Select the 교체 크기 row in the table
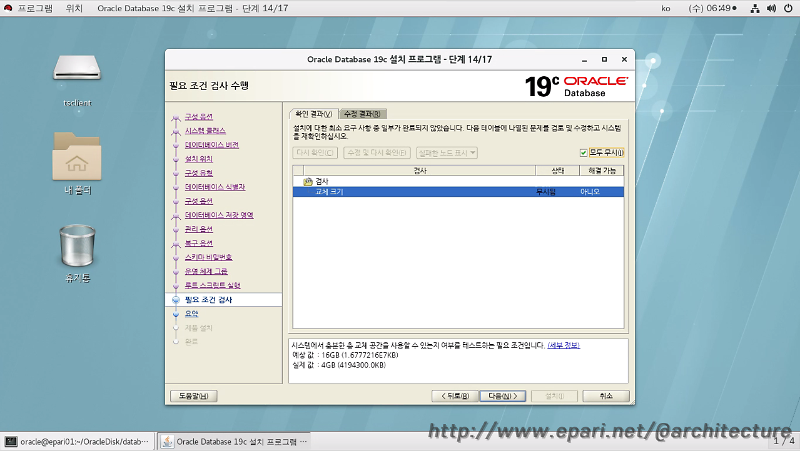The height and width of the screenshot is (451, 800). click(458, 192)
